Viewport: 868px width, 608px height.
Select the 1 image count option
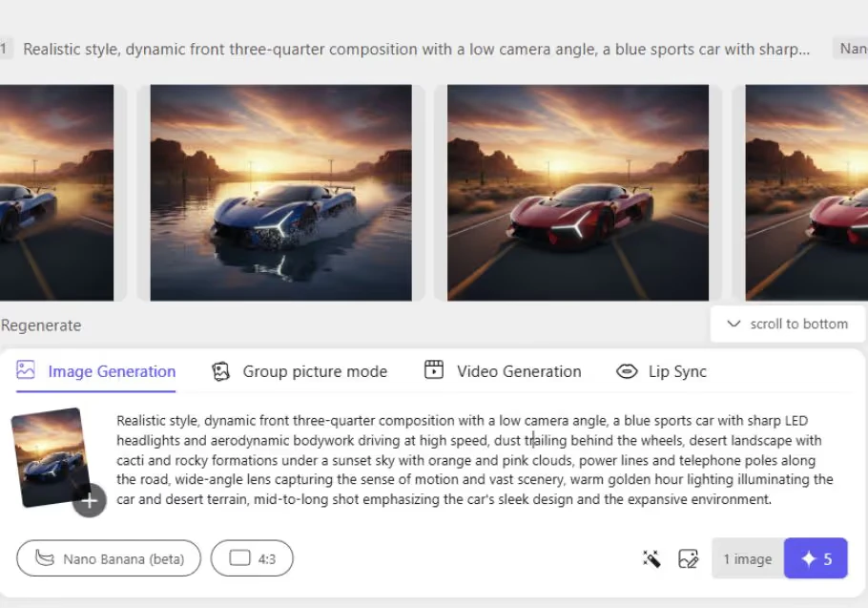pyautogui.click(x=747, y=558)
